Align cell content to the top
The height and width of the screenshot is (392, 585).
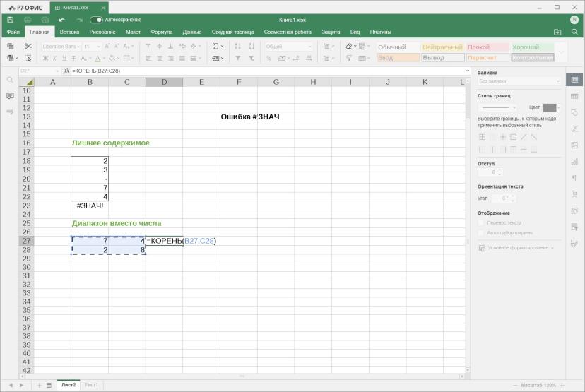[148, 46]
